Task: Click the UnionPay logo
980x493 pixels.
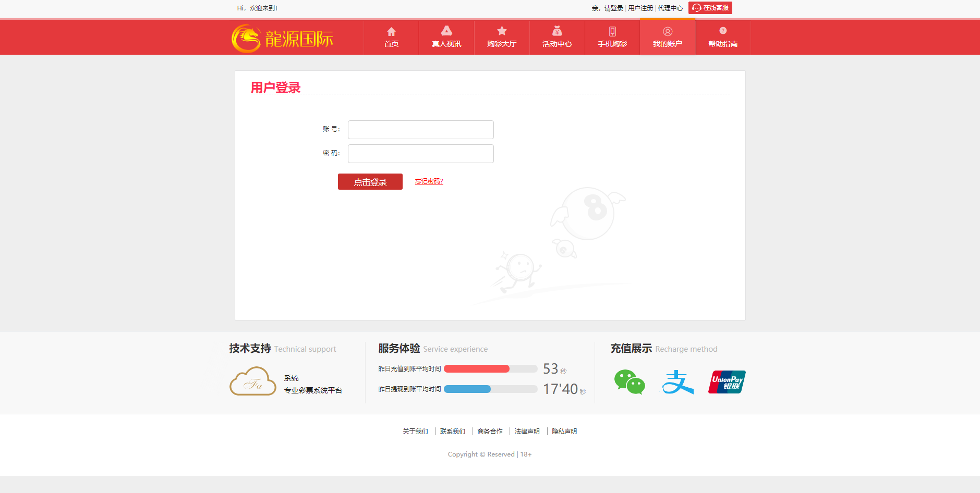Action: click(x=727, y=382)
